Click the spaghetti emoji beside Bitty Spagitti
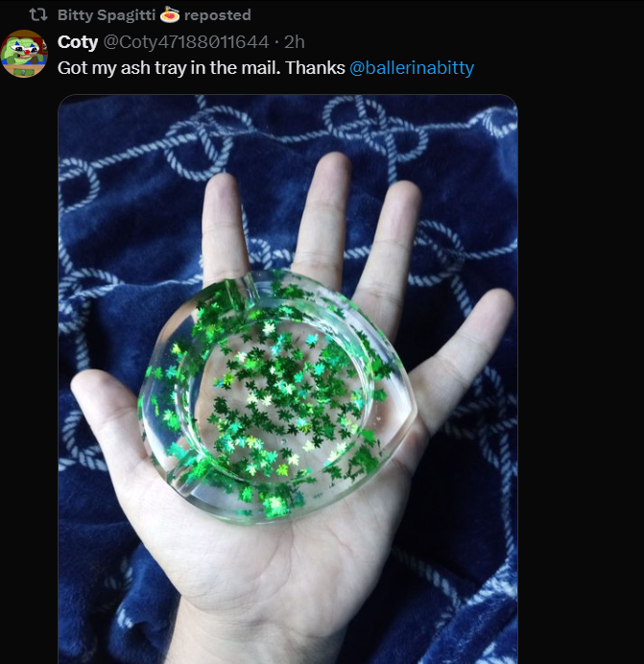The height and width of the screenshot is (664, 644). pyautogui.click(x=170, y=14)
